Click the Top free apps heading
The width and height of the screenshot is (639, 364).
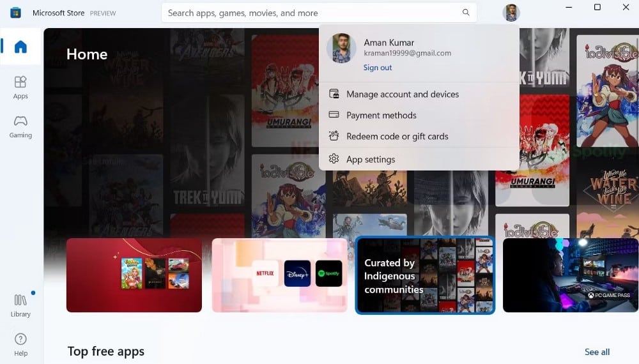click(106, 351)
